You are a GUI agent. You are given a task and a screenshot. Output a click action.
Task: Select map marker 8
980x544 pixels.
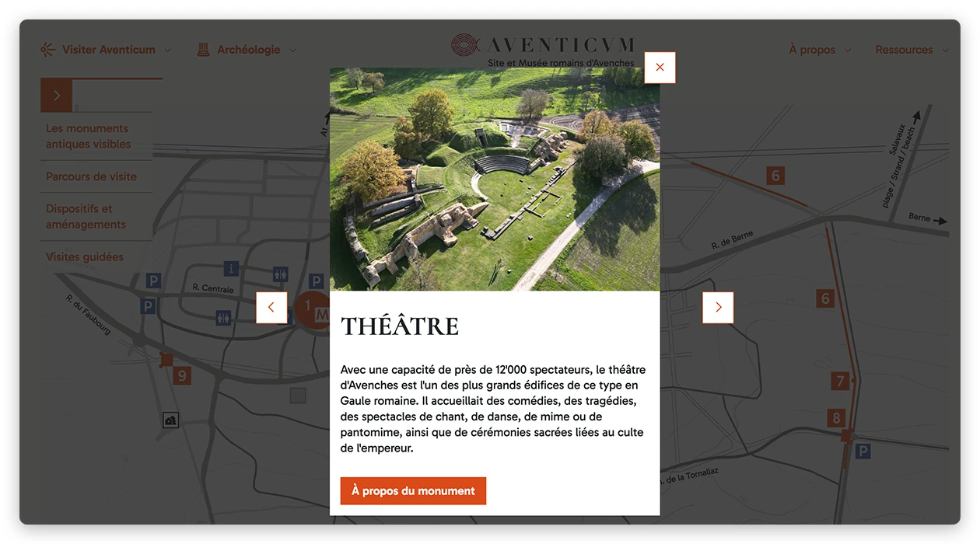pos(836,418)
